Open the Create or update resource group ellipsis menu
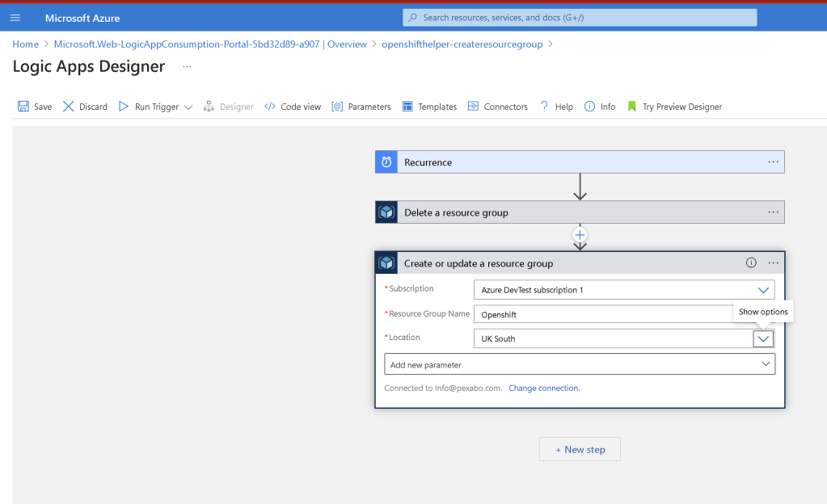Viewport: 827px width, 504px height. (x=773, y=262)
